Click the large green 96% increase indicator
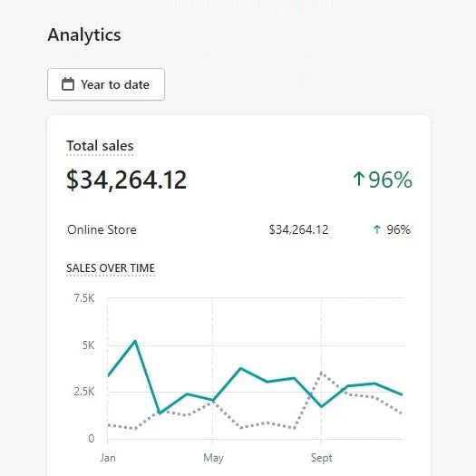Image resolution: width=476 pixels, height=476 pixels. click(383, 180)
